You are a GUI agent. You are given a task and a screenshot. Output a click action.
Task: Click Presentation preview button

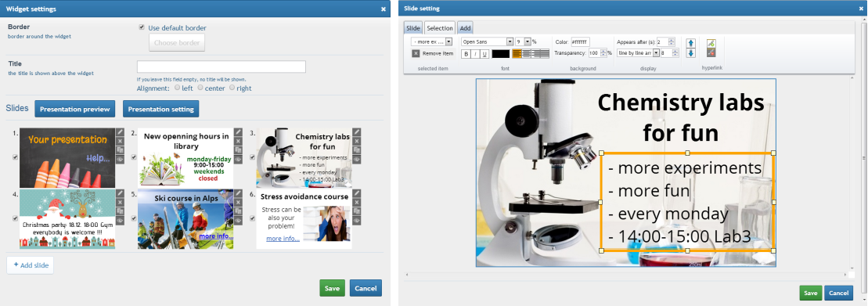tap(74, 109)
